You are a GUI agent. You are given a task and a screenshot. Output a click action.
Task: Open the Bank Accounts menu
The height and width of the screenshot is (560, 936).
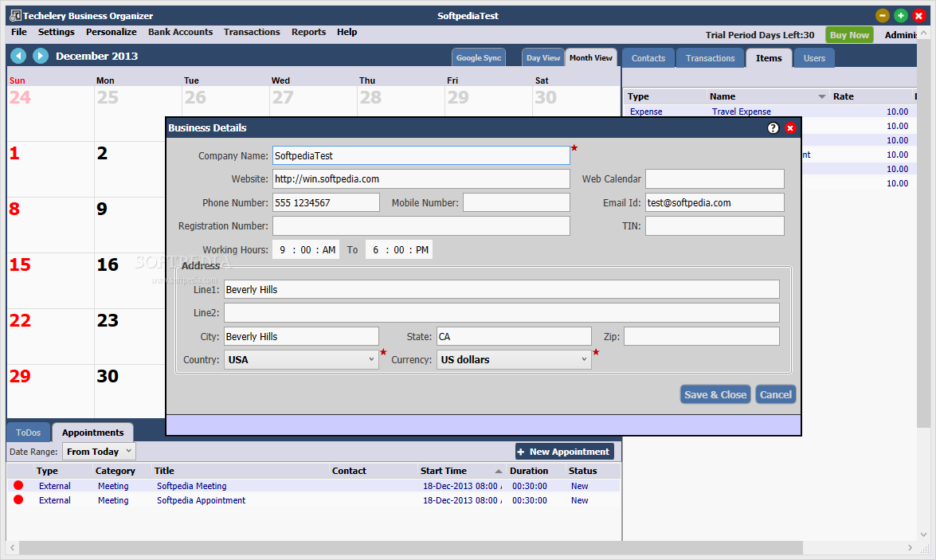pos(180,32)
